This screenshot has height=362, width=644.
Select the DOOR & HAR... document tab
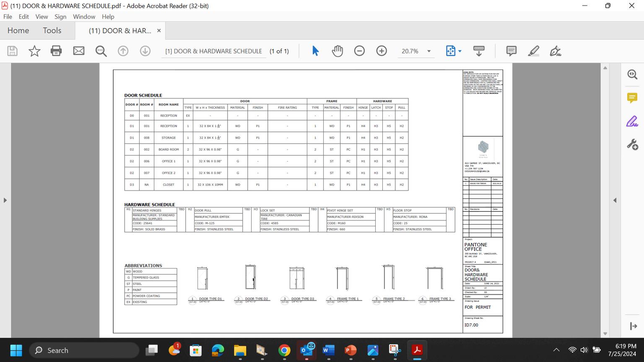[120, 31]
